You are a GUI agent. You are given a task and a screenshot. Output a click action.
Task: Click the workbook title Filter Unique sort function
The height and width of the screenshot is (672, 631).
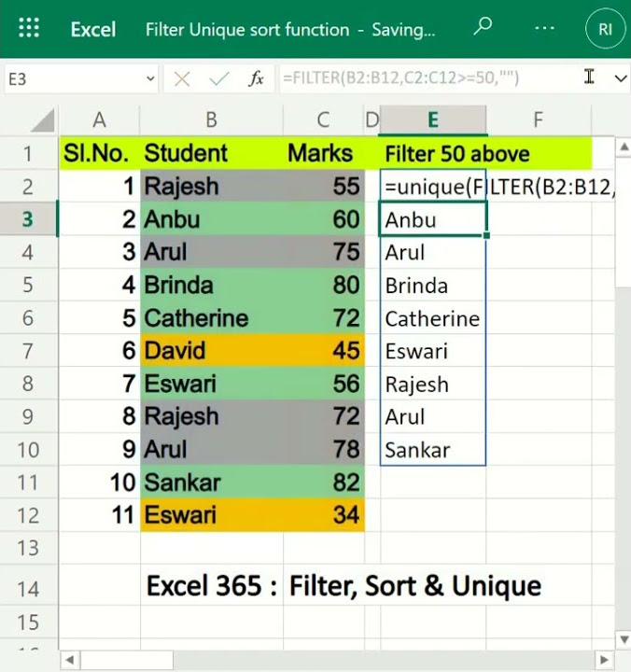click(x=247, y=30)
